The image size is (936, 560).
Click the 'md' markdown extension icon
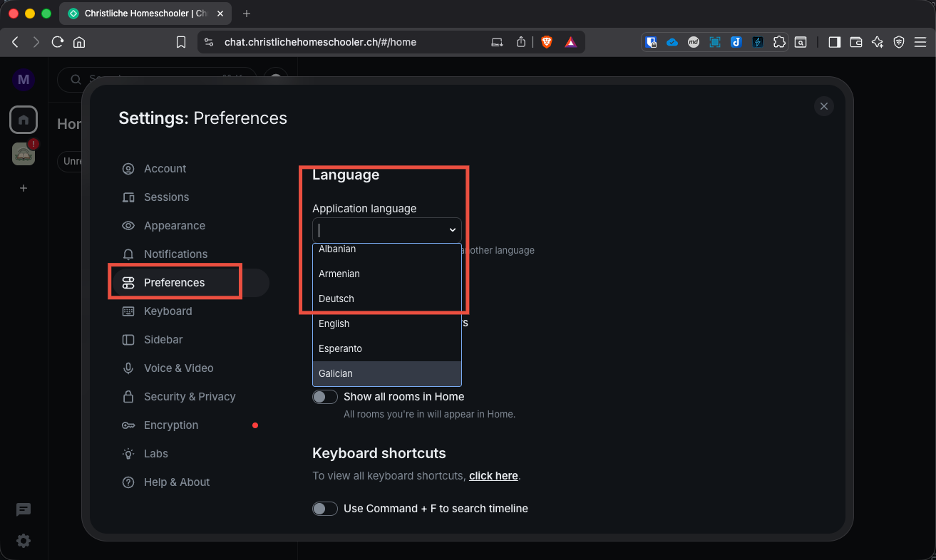coord(694,42)
